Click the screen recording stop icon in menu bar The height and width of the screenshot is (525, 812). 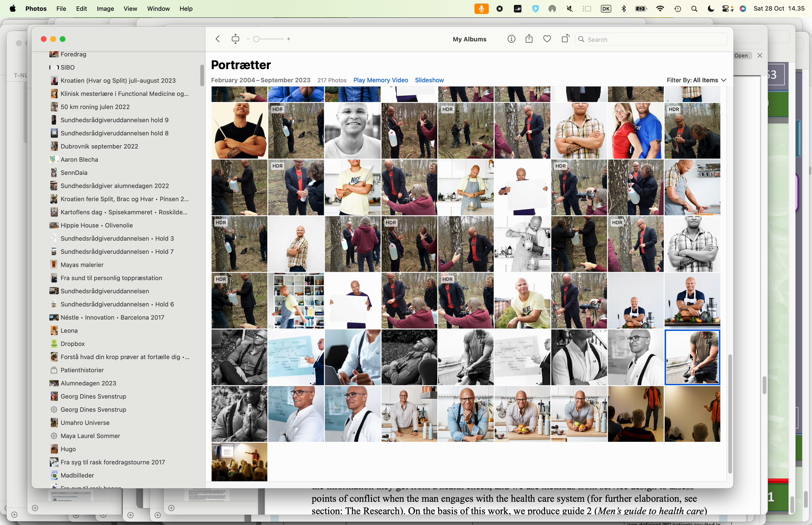[x=499, y=9]
